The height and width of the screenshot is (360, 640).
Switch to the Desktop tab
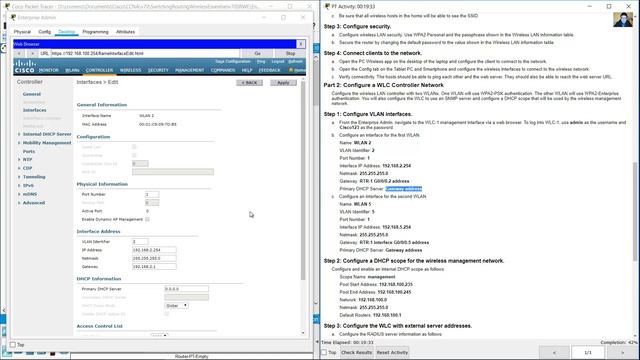pyautogui.click(x=67, y=32)
